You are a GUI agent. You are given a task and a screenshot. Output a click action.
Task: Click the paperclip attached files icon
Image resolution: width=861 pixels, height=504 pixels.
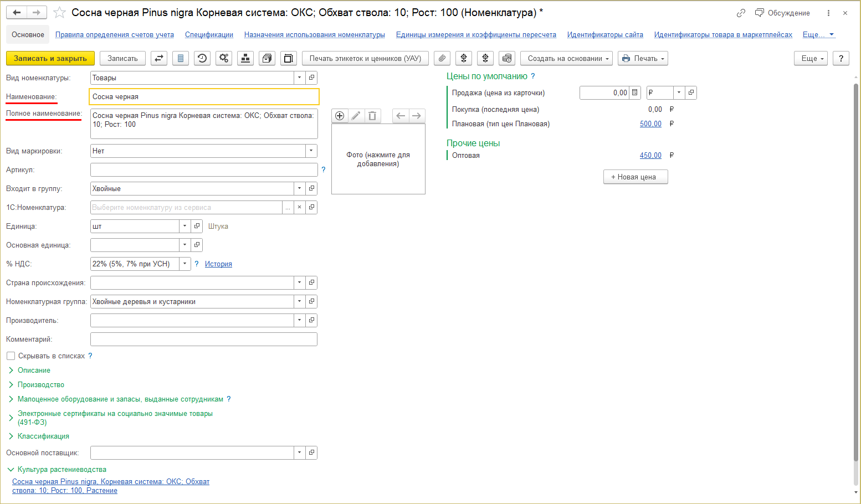(x=442, y=58)
